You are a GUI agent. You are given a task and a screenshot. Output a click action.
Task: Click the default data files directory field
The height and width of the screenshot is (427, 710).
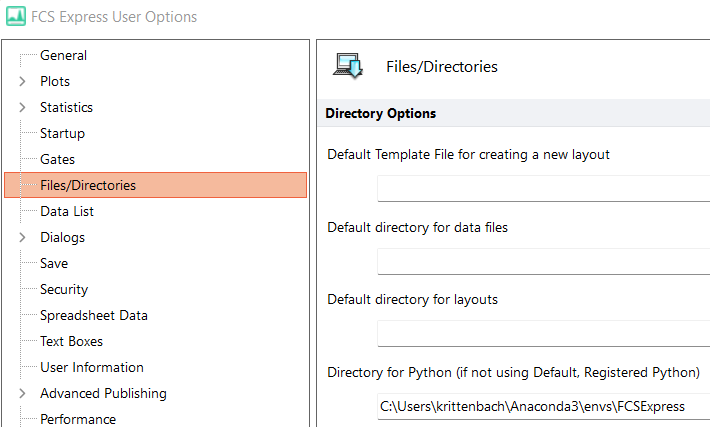pyautogui.click(x=543, y=262)
